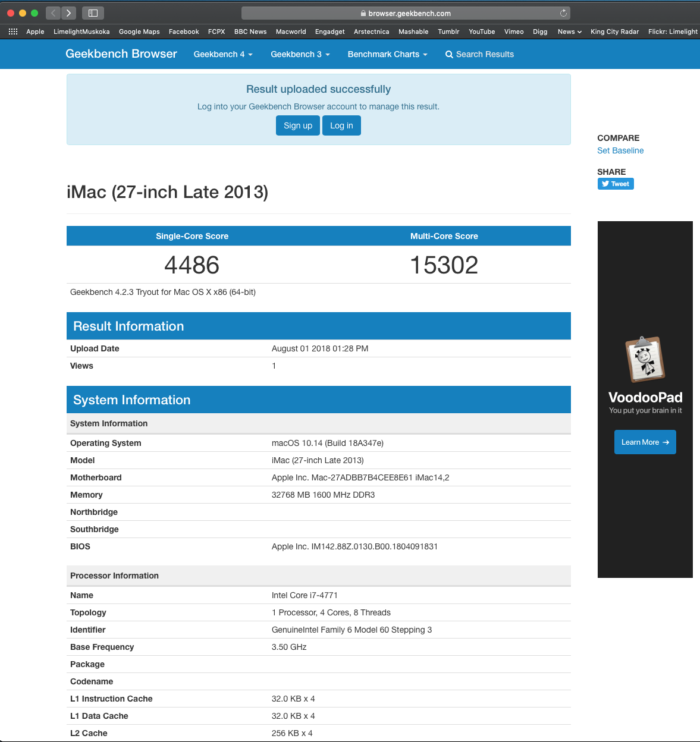Screen dimensions: 700x742
Task: Open the Mashable bookmark
Action: click(413, 32)
